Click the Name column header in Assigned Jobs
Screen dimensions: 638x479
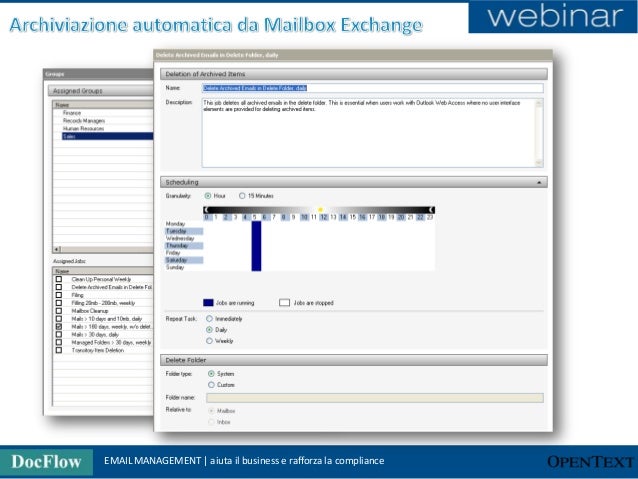pos(103,271)
